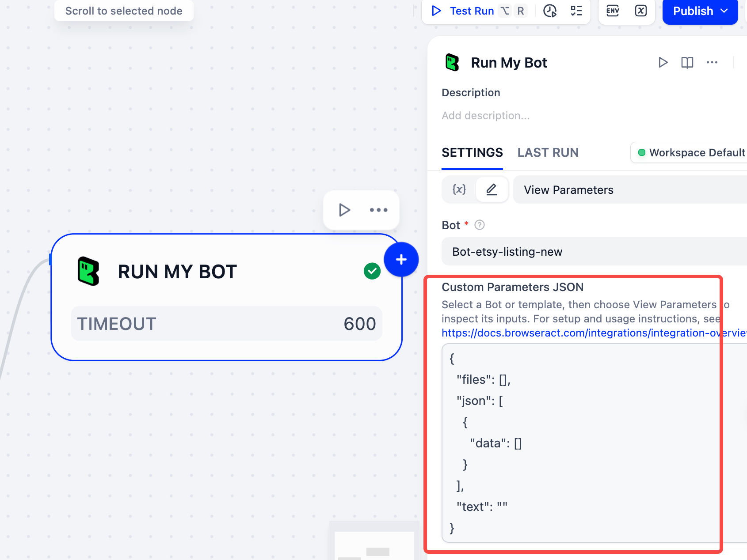This screenshot has width=747, height=560.
Task: Open run history clock icon
Action: [550, 11]
